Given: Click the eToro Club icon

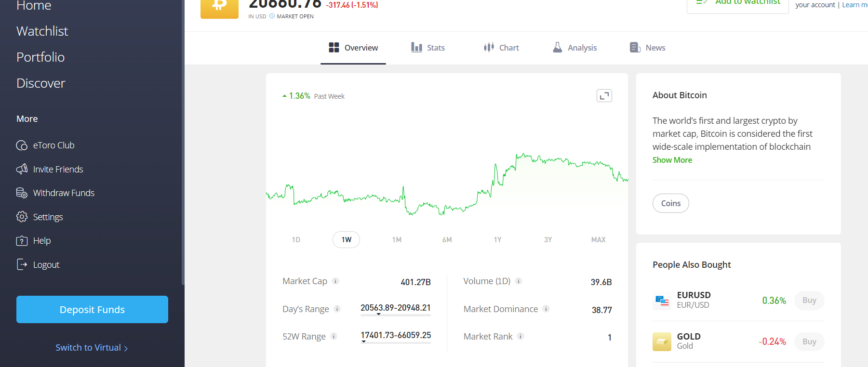Looking at the screenshot, I should coord(22,145).
